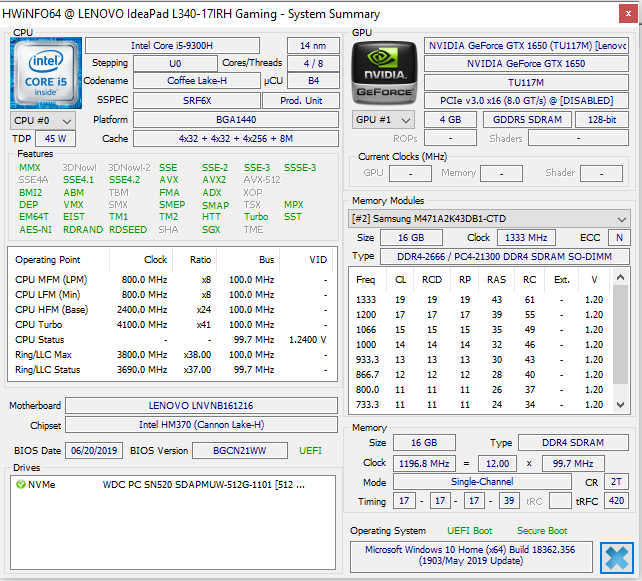Open the GPU #1 selector dropdown
The image size is (642, 581).
pyautogui.click(x=386, y=120)
